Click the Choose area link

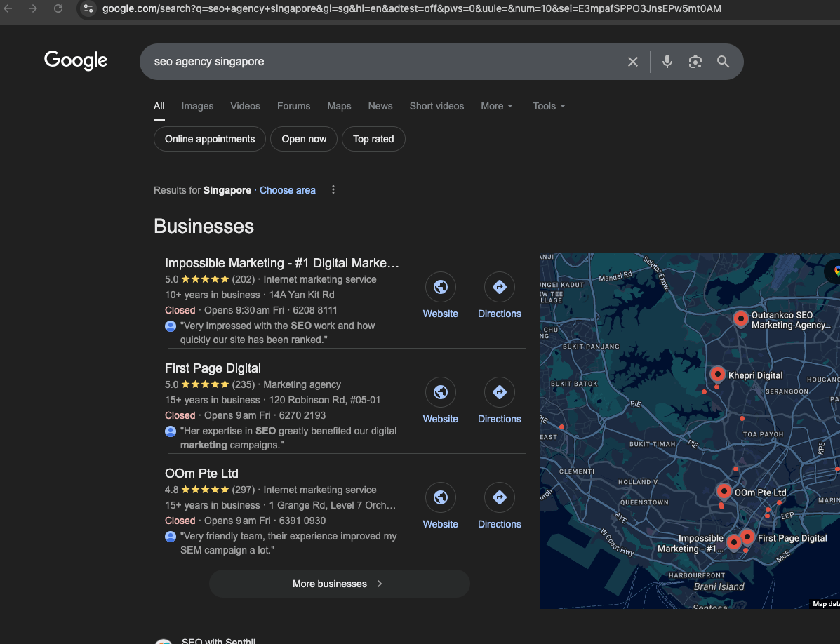click(x=288, y=190)
